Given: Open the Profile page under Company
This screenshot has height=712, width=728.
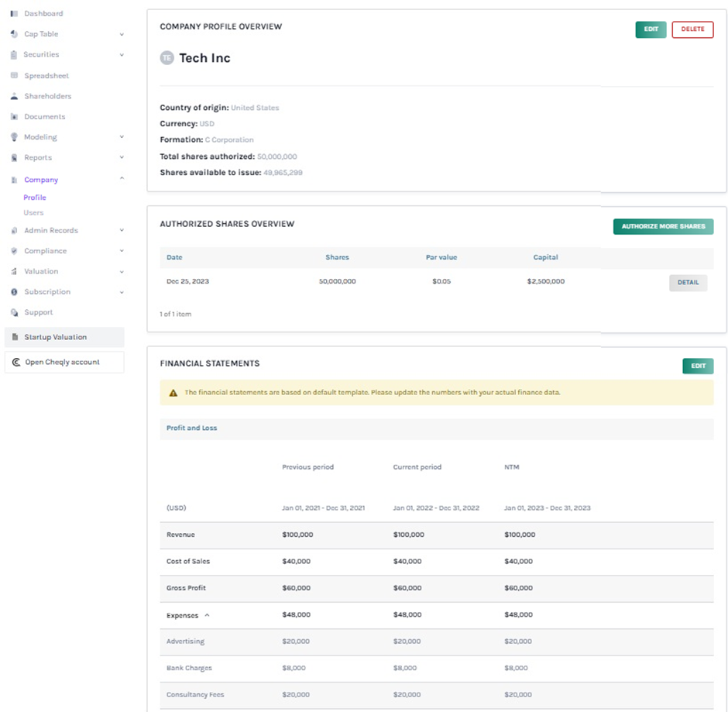Looking at the screenshot, I should 34,197.
